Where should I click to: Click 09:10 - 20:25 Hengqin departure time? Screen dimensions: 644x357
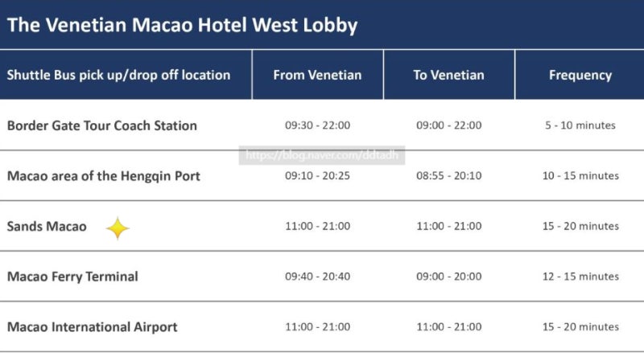click(317, 175)
